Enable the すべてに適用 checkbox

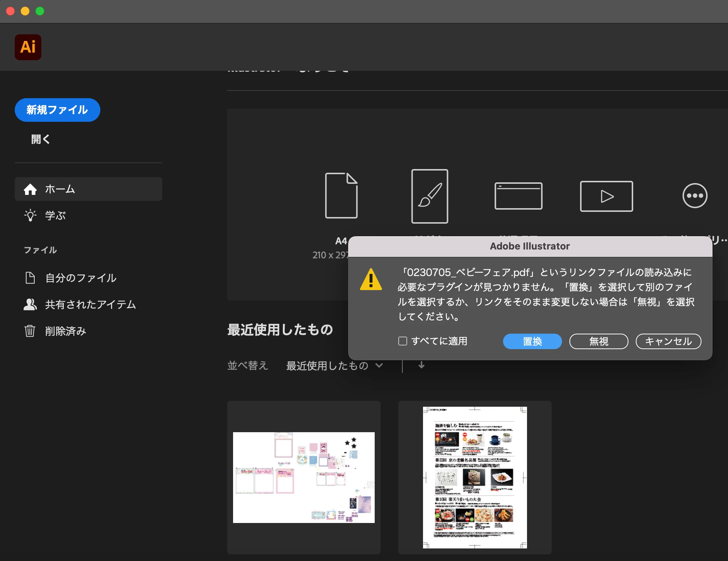click(403, 341)
